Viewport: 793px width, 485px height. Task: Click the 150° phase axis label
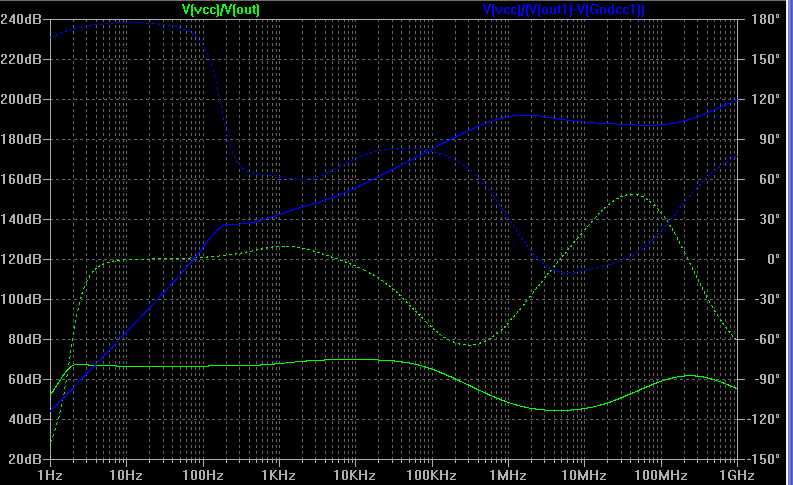(765, 60)
